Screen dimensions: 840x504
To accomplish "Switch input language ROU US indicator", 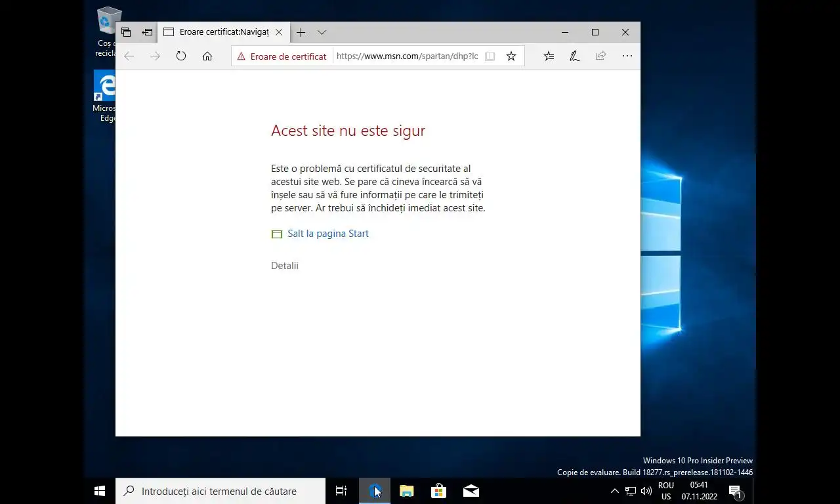I will click(x=666, y=491).
